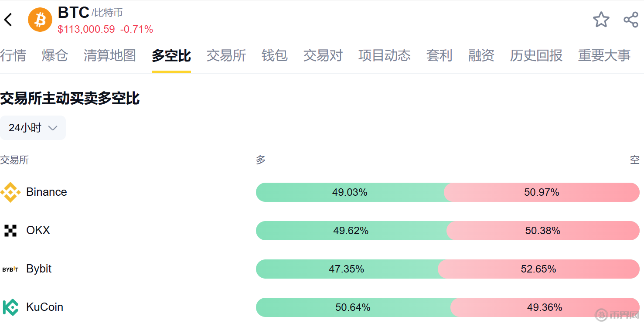Click the Binance exchange logo
Viewport: 644px width, 327px height.
(x=10, y=192)
